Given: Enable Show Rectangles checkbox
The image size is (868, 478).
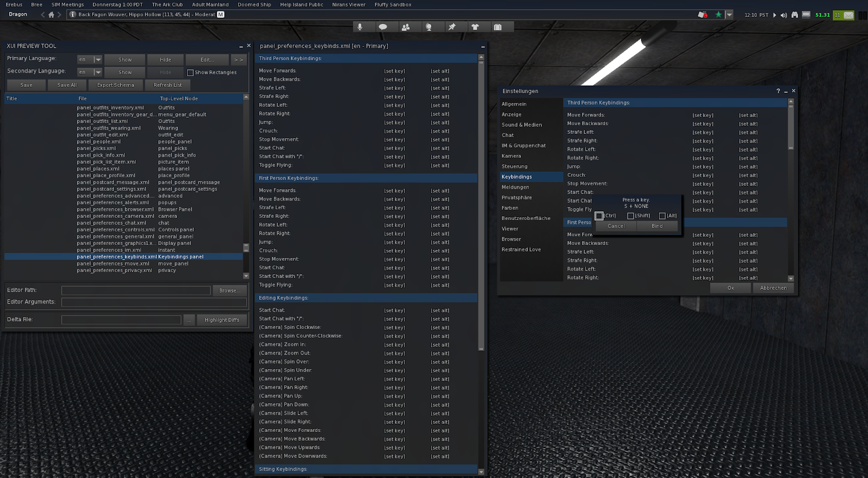Looking at the screenshot, I should pos(190,73).
